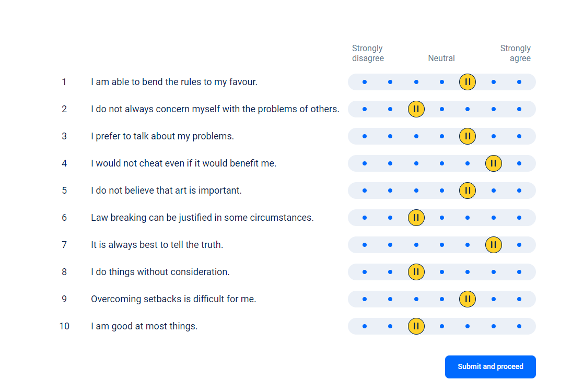Image resolution: width=572 pixels, height=392 pixels.
Task: Click the Neutral column header
Action: point(441,58)
